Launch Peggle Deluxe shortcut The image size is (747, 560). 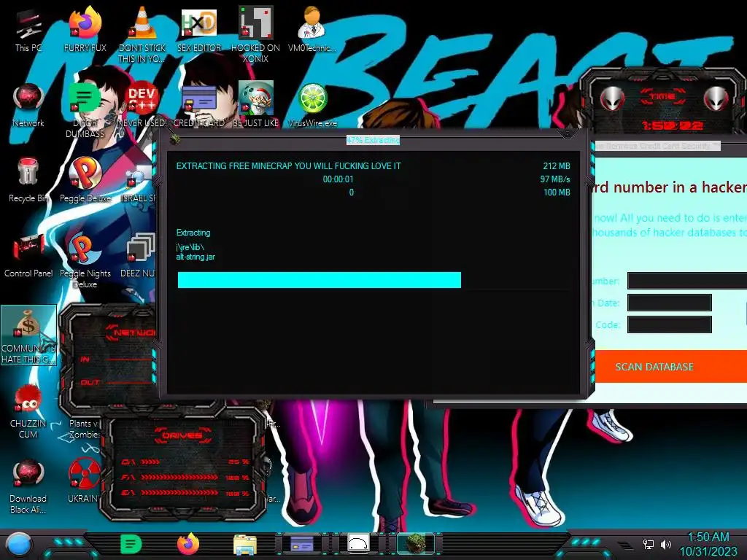point(85,180)
